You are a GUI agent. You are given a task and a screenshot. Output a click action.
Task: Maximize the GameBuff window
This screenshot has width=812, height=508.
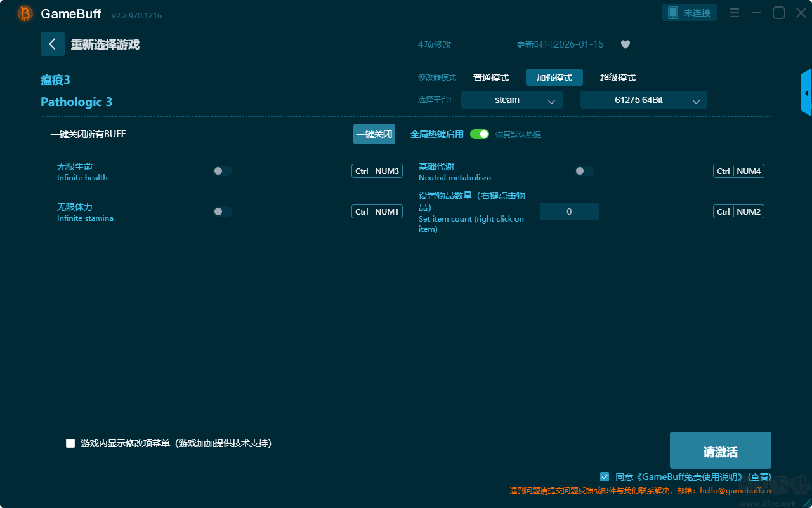778,13
